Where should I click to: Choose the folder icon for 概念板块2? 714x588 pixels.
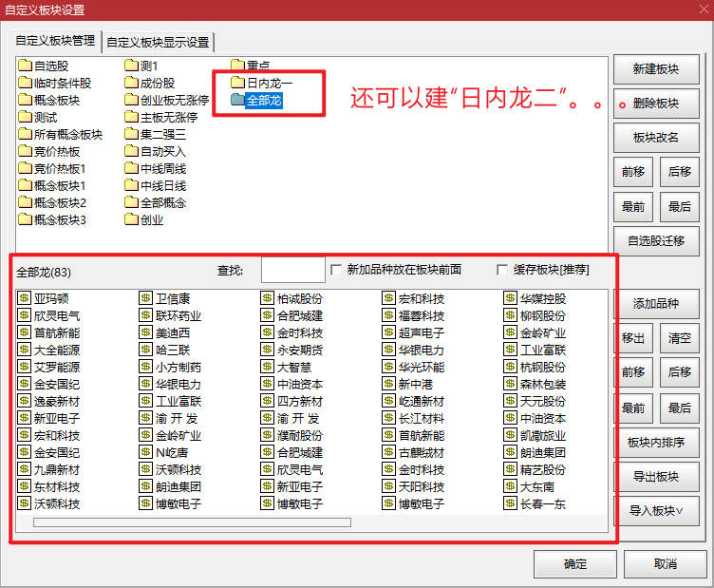click(26, 202)
